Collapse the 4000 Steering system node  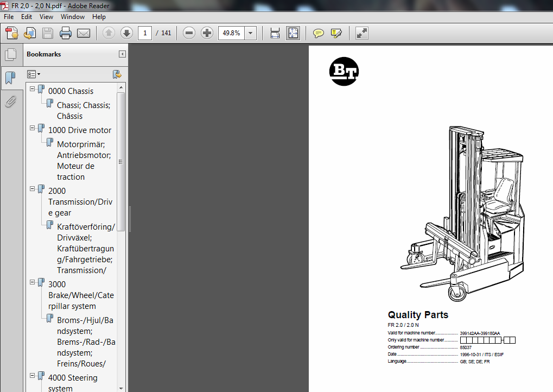tap(33, 376)
